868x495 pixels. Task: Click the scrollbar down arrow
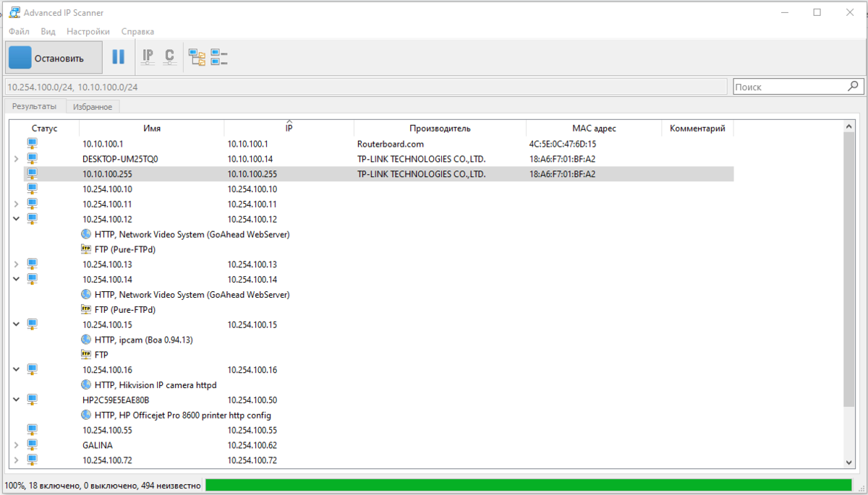849,462
